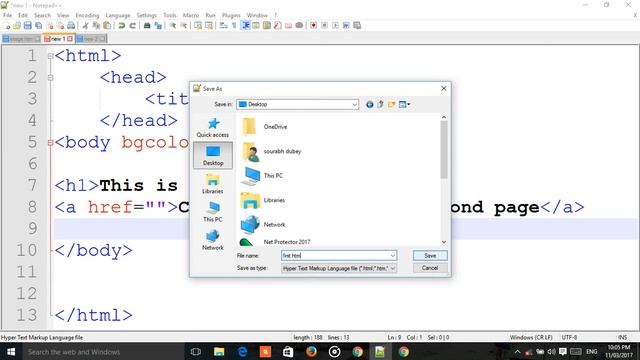Select the OneDrive folder in the file list
This screenshot has height=360, width=640.
(x=264, y=127)
